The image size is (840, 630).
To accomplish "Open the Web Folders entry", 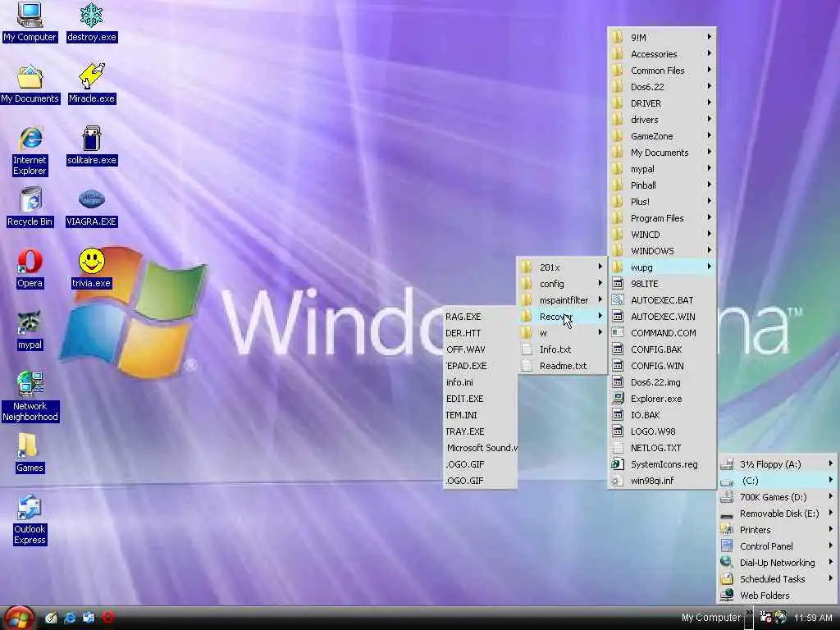I will pyautogui.click(x=778, y=596).
